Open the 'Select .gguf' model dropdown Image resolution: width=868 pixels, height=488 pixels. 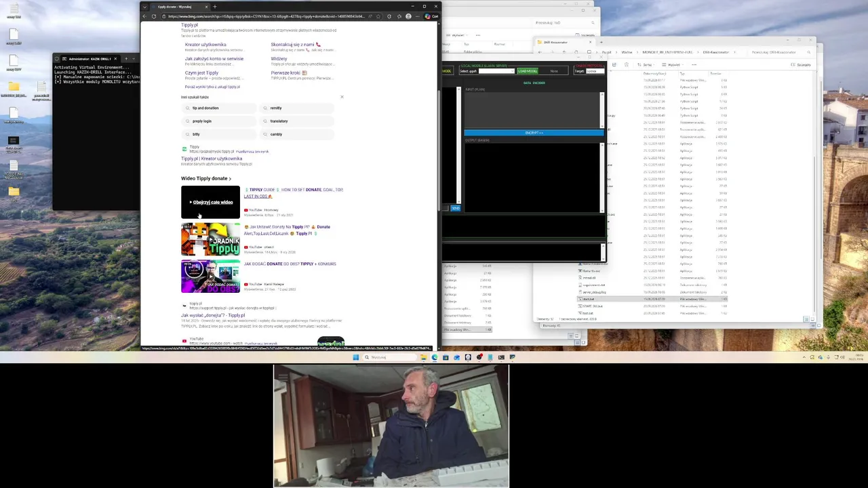coord(496,71)
